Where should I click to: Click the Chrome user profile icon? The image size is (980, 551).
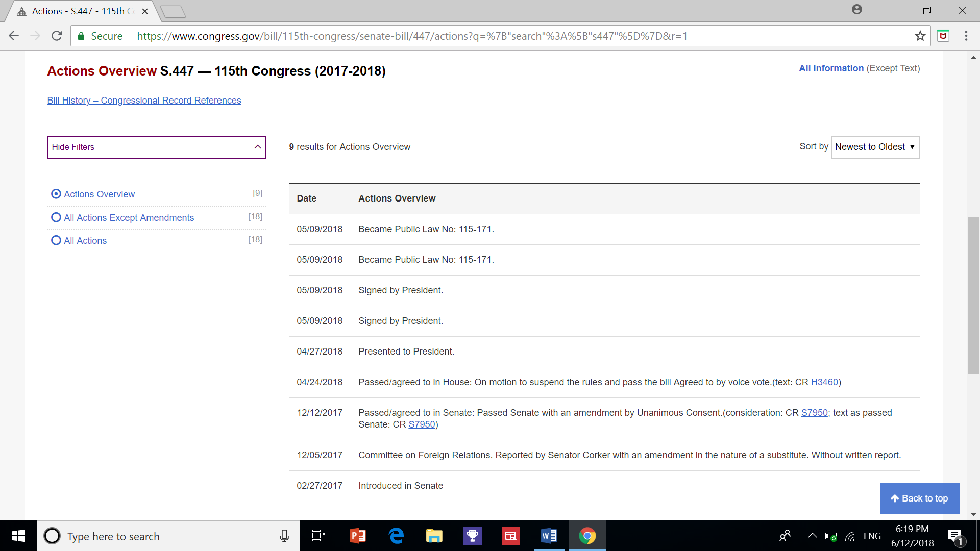tap(857, 10)
